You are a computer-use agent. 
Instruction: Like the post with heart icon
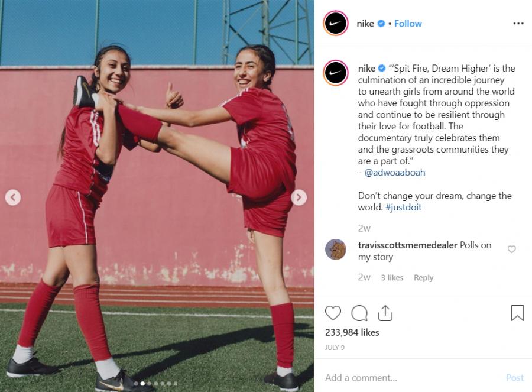tap(333, 313)
